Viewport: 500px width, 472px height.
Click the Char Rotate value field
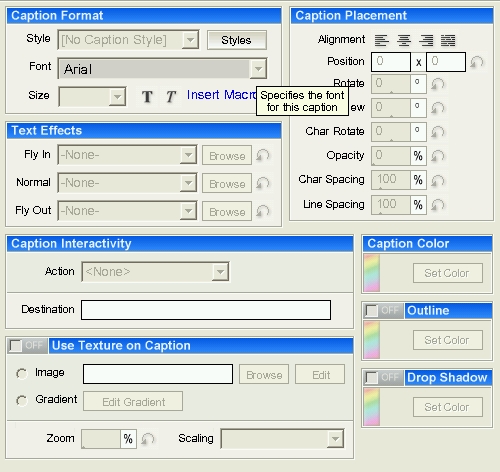click(x=391, y=132)
